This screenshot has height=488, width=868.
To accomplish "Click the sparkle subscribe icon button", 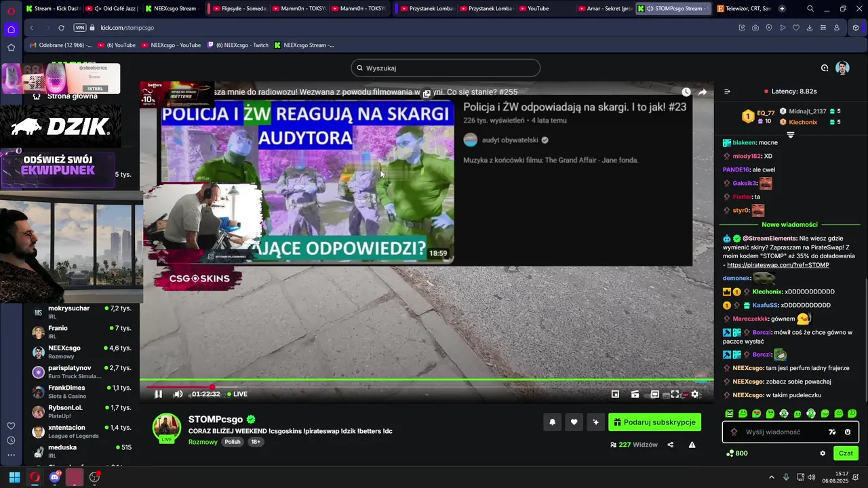I will coord(595,422).
